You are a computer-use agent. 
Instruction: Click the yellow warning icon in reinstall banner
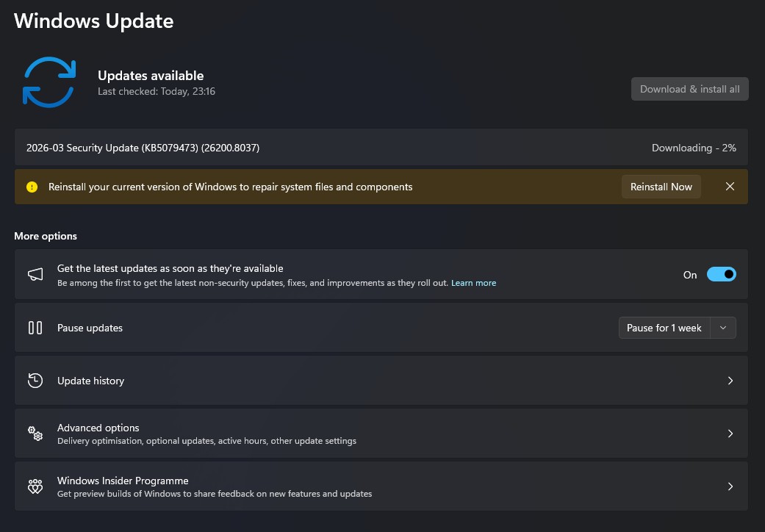32,187
